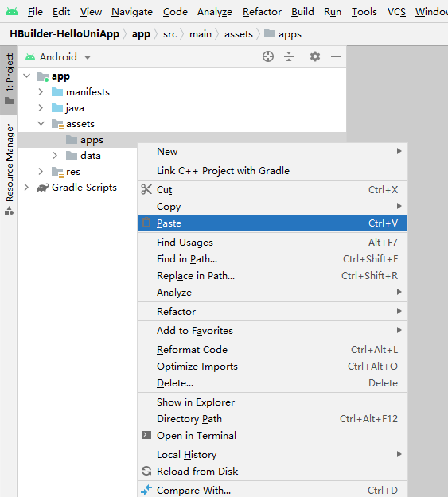
Task: Click the terminal icon beside Open in Terminal
Action: pos(146,435)
